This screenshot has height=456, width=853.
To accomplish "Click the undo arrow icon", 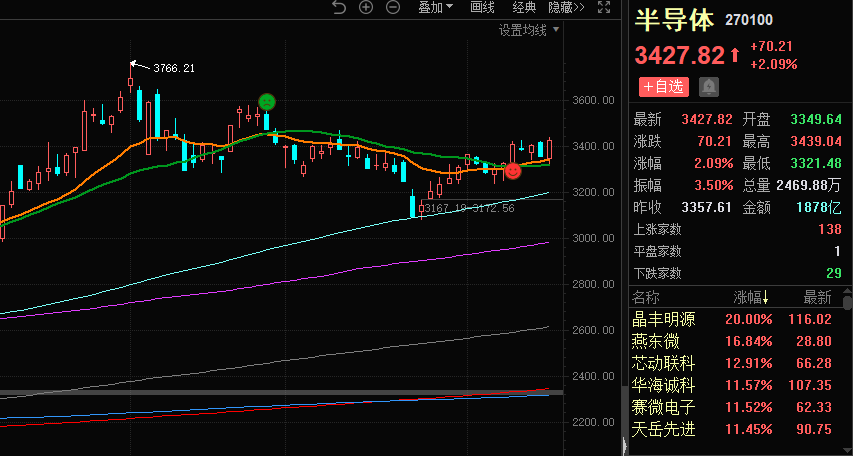I will click(339, 7).
